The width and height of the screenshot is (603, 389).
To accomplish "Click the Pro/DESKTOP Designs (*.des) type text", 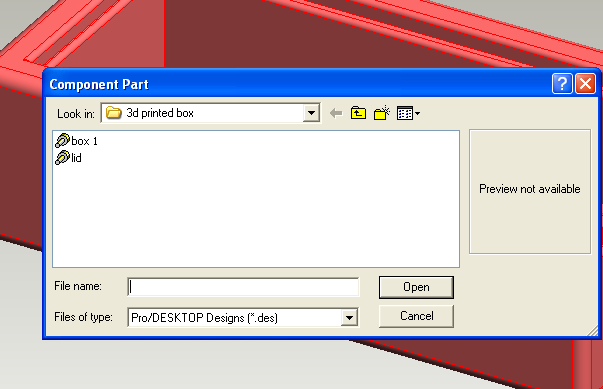I will pyautogui.click(x=204, y=318).
